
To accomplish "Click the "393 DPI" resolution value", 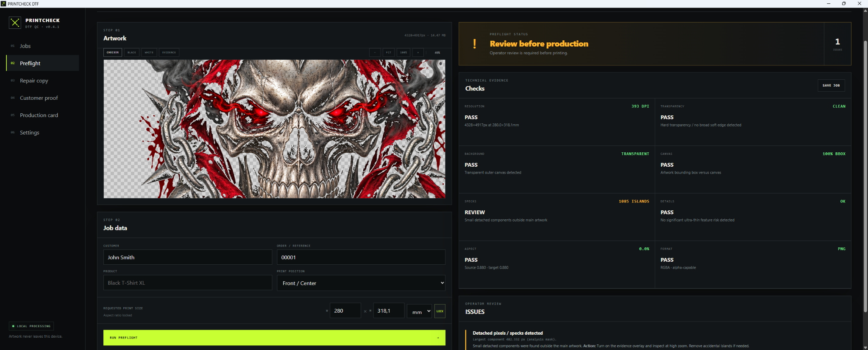I will (640, 106).
